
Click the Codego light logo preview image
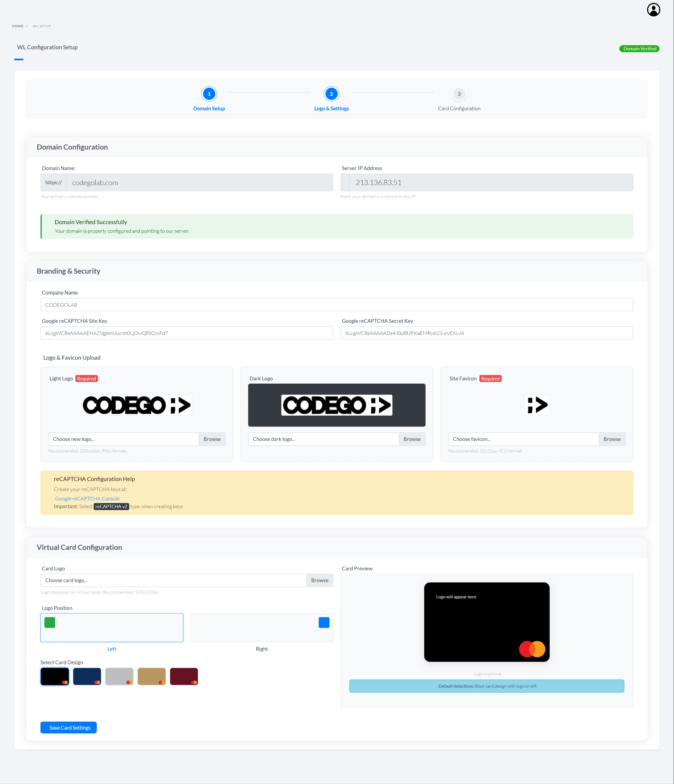137,405
